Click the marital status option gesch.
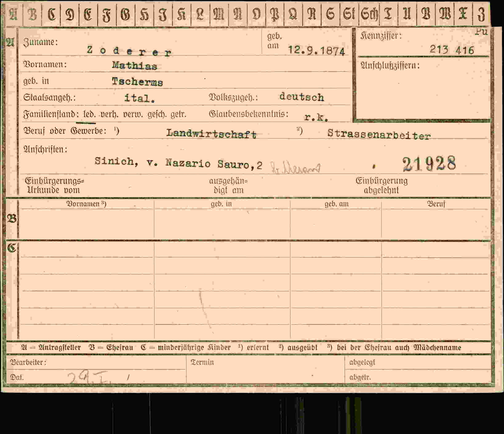 157,115
